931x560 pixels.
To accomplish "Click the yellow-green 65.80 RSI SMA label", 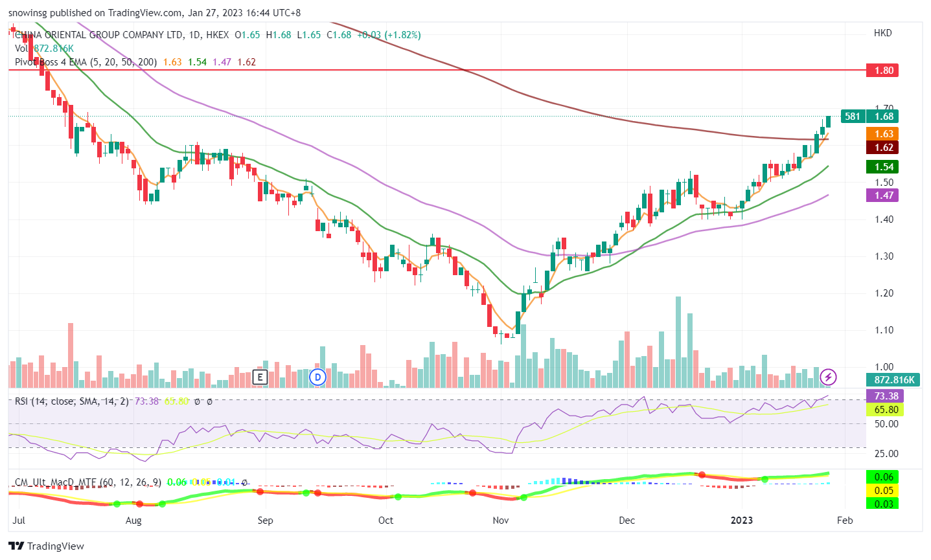I will tap(885, 410).
